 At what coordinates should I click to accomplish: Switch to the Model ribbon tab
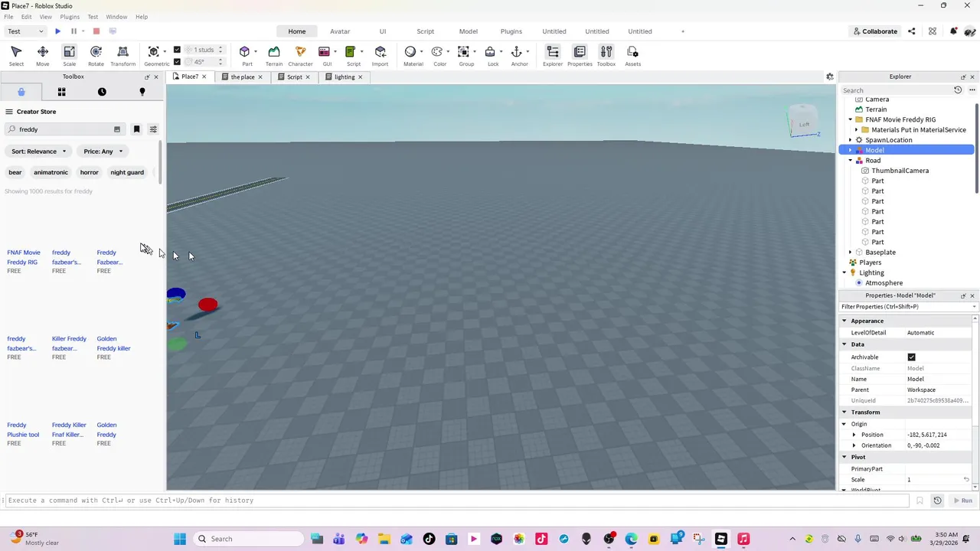pyautogui.click(x=469, y=31)
